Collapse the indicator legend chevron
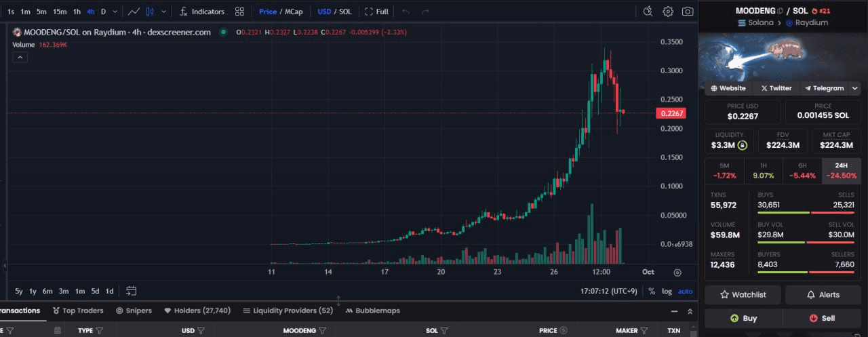Image resolution: width=868 pixels, height=337 pixels. (20, 58)
